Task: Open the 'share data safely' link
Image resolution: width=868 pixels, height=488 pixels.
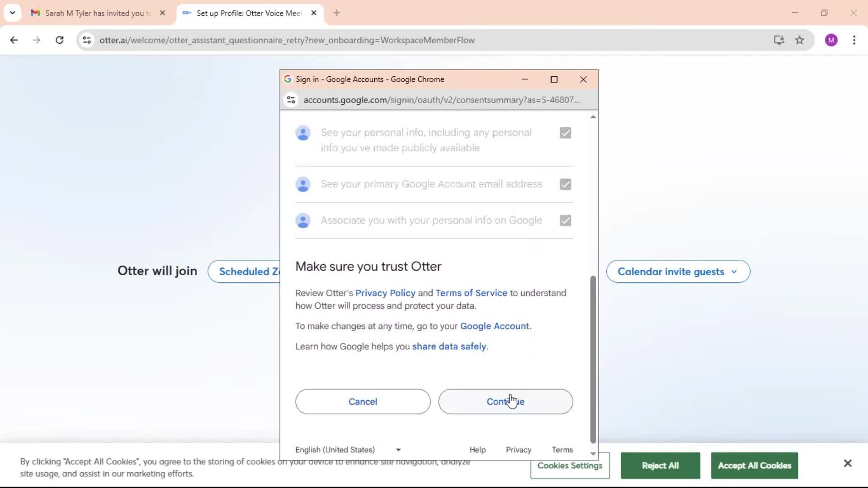Action: 449,346
